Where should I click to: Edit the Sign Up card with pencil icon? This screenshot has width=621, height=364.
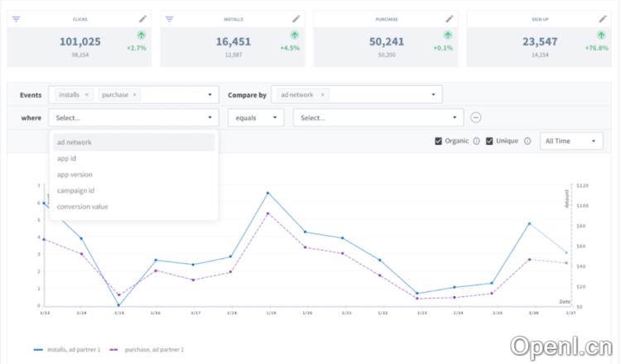tap(602, 18)
